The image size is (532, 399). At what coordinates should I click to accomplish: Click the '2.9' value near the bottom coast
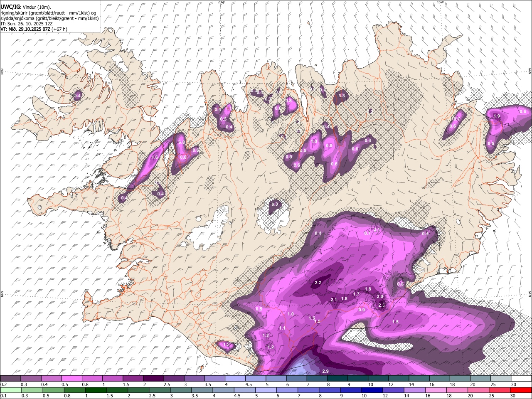coord(325,371)
